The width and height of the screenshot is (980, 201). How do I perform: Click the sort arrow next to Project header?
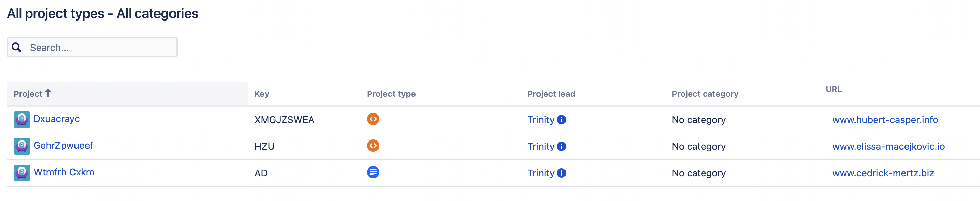(48, 93)
